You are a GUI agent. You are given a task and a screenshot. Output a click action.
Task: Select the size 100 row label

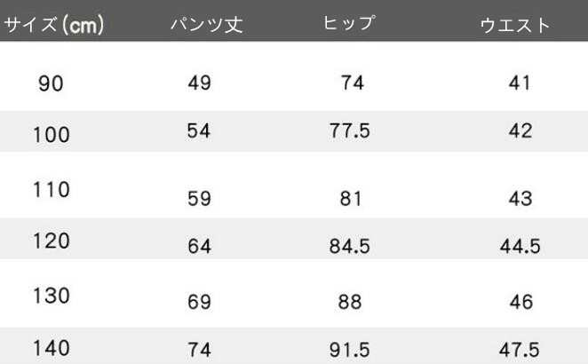pyautogui.click(x=52, y=135)
